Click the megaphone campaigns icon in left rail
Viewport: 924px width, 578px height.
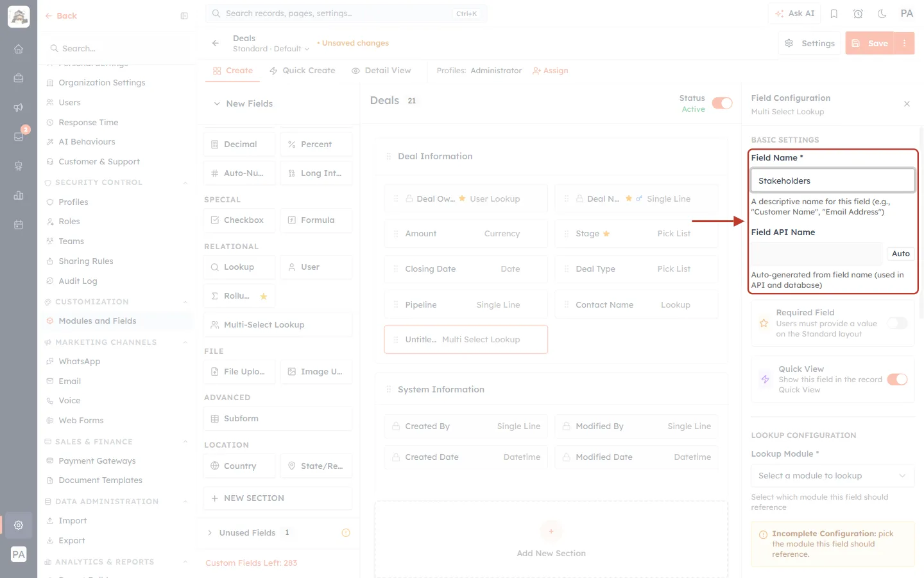tap(19, 107)
